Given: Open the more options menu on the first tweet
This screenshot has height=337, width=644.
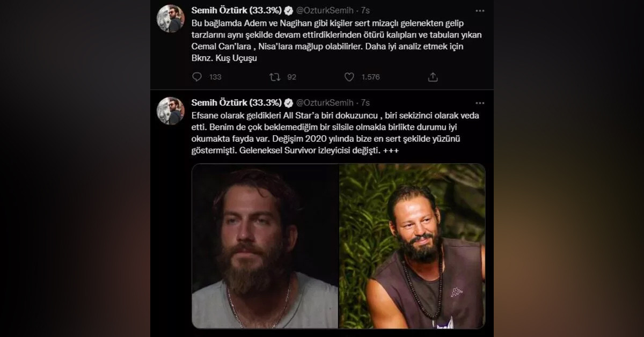Looking at the screenshot, I should point(480,10).
